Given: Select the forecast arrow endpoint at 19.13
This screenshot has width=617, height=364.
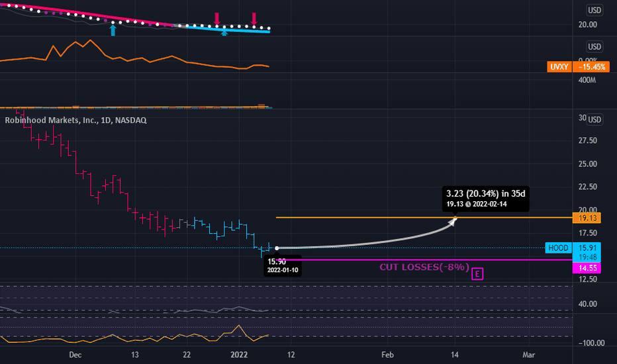Looking at the screenshot, I should tap(455, 219).
